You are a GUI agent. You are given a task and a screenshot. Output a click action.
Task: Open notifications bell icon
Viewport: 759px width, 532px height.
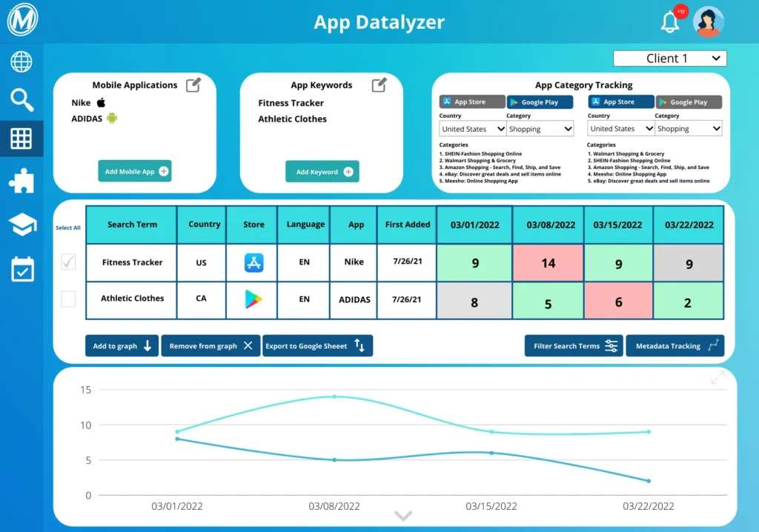670,21
